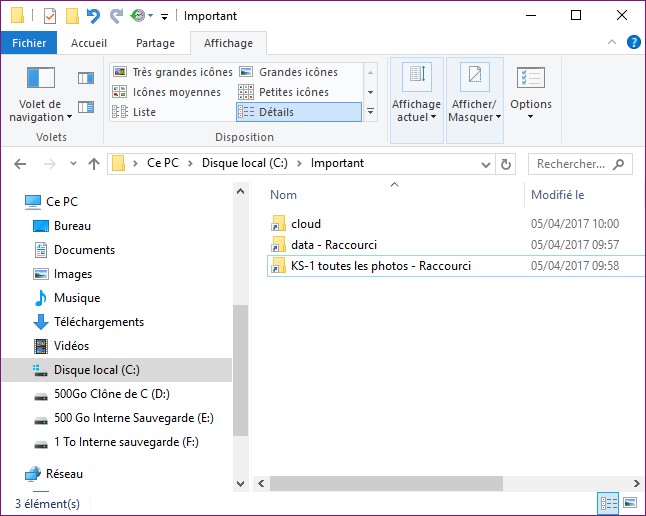The width and height of the screenshot is (646, 516).
Task: Collapse the ribbon with the chevron
Action: tap(613, 42)
